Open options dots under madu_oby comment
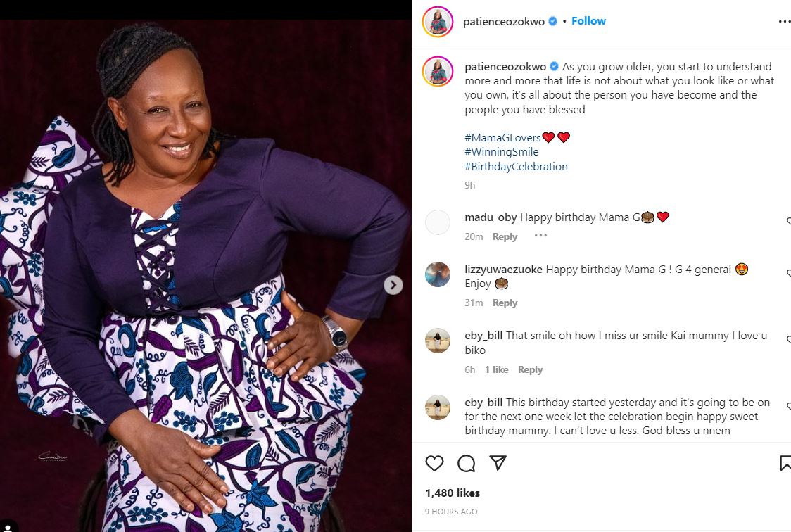The width and height of the screenshot is (791, 532). [x=540, y=236]
